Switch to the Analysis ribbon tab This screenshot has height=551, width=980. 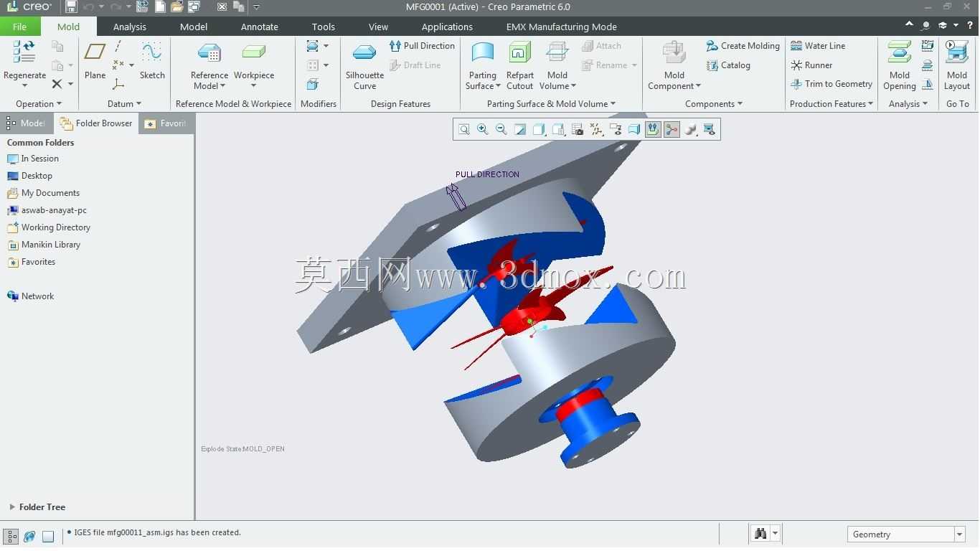tap(130, 27)
